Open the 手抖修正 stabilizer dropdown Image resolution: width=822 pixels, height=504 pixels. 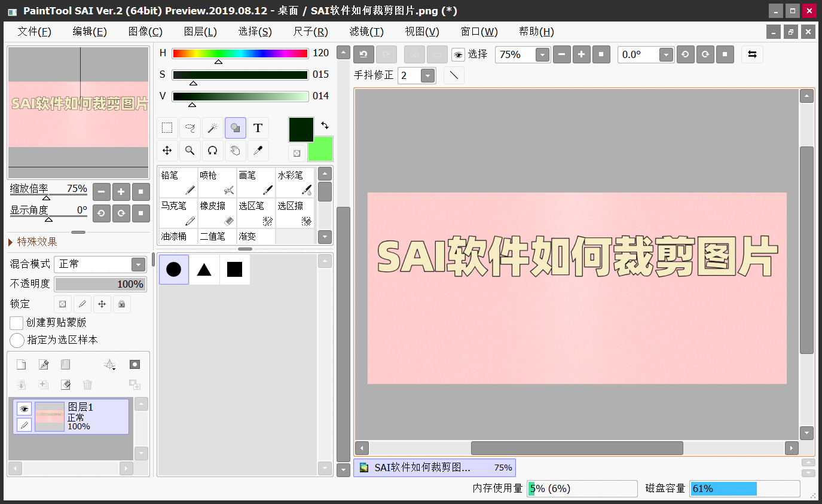pyautogui.click(x=427, y=75)
